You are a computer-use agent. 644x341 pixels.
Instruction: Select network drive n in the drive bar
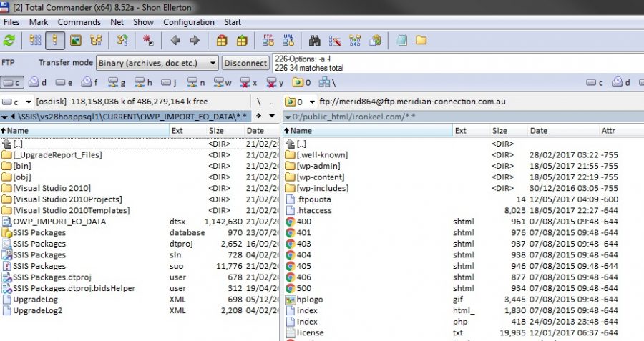(x=196, y=82)
